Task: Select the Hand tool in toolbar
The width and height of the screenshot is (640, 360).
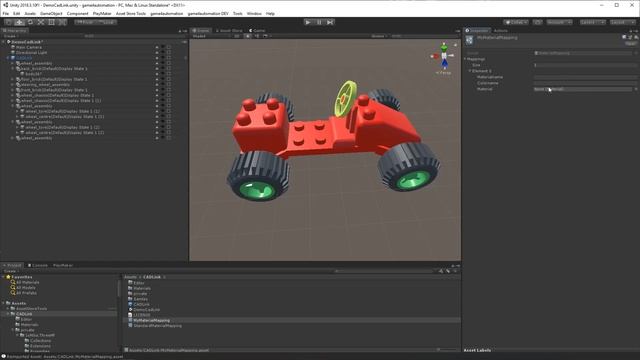Action: pos(9,22)
